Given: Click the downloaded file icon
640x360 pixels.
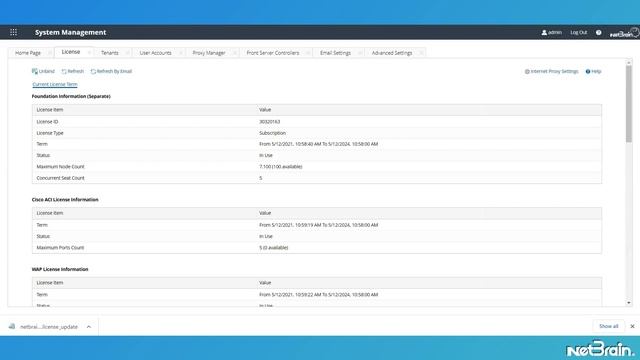Looking at the screenshot, I should pyautogui.click(x=12, y=326).
